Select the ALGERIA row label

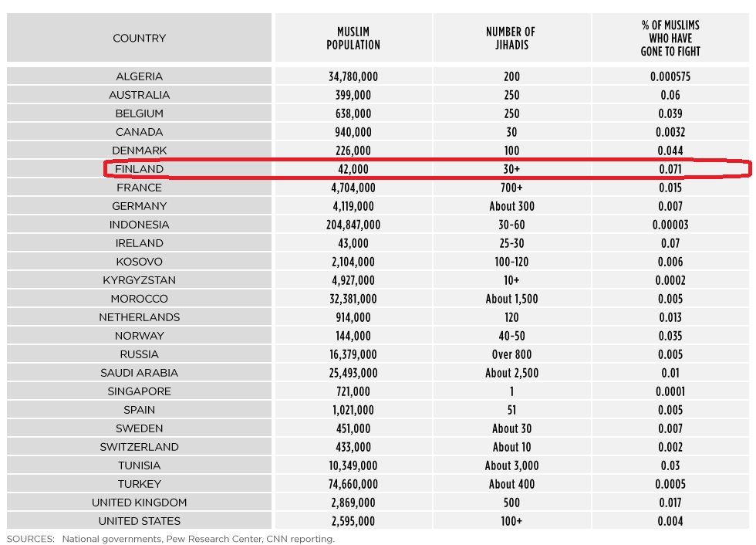[x=140, y=76]
